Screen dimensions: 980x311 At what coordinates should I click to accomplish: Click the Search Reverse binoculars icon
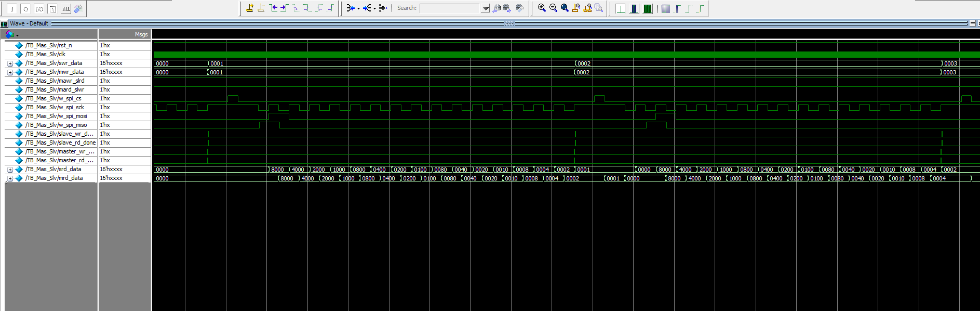496,8
